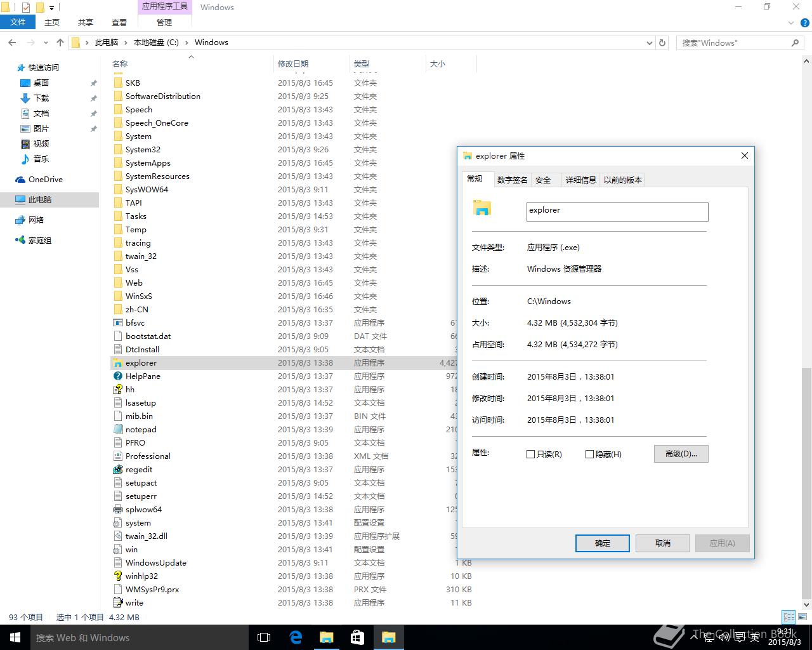
Task: Click the Back navigation arrow
Action: 12,43
